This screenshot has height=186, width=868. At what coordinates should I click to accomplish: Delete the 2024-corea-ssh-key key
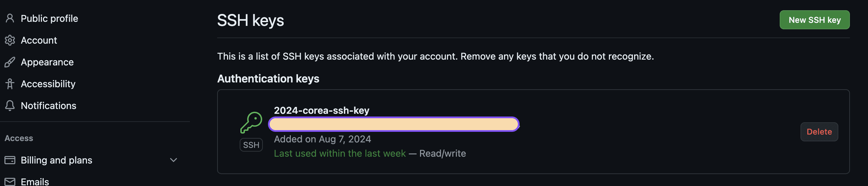(819, 132)
